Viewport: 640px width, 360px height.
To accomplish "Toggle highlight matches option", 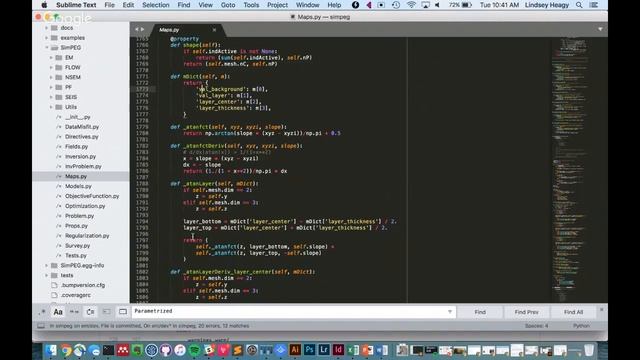I will click(122, 312).
